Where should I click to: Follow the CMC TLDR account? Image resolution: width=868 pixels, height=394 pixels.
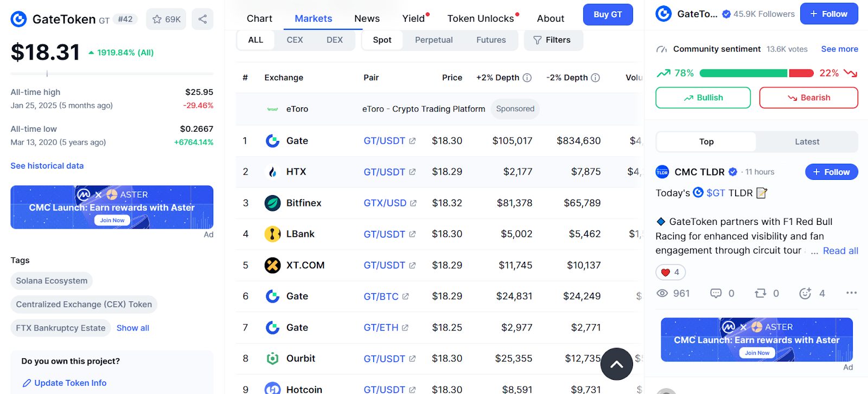pos(831,172)
